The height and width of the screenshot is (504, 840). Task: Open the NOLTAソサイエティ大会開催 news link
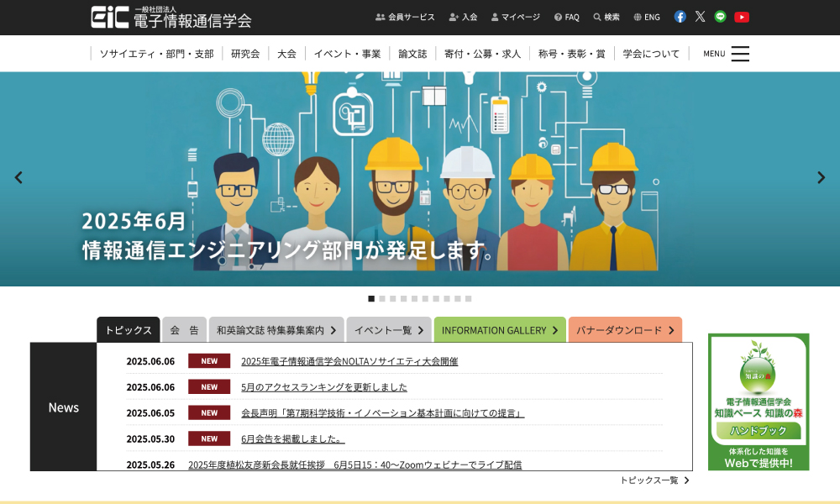point(349,361)
